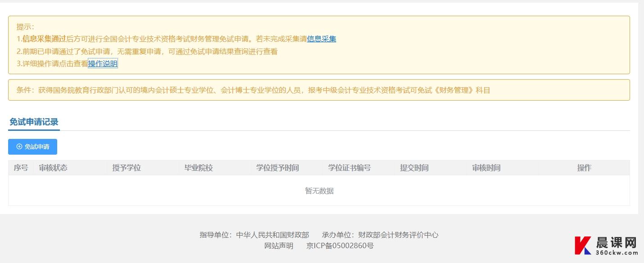The width and height of the screenshot is (644, 263).
Task: Click the 提示： heading text
Action: point(26,27)
